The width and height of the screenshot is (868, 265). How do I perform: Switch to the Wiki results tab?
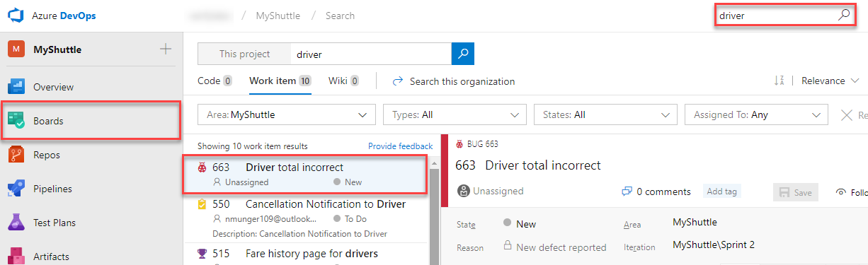[343, 81]
